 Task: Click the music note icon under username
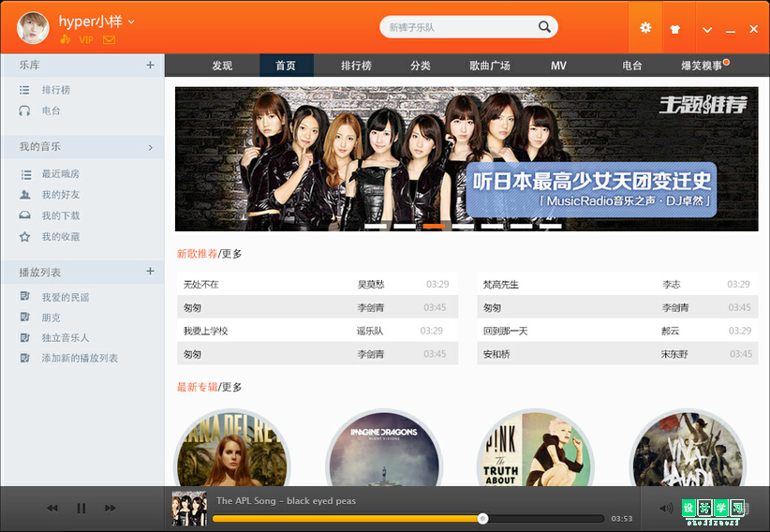(65, 39)
